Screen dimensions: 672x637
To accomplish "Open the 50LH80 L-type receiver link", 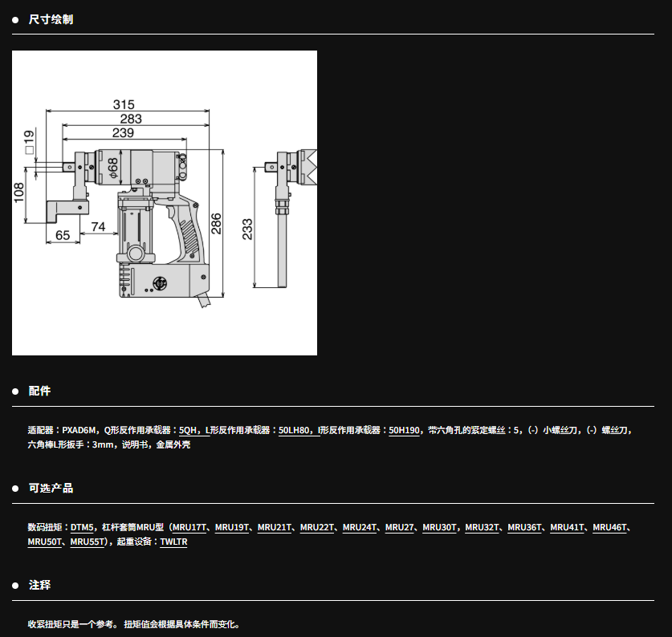I will pos(295,431).
